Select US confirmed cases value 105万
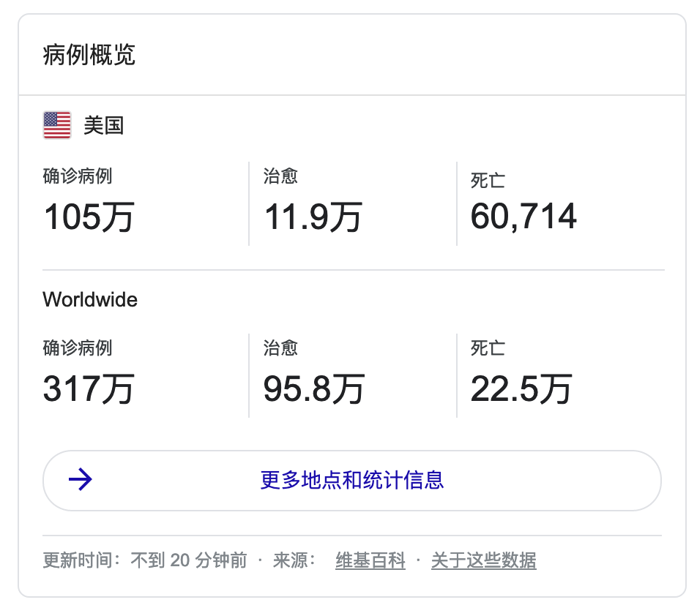697x616 pixels. pos(89,217)
